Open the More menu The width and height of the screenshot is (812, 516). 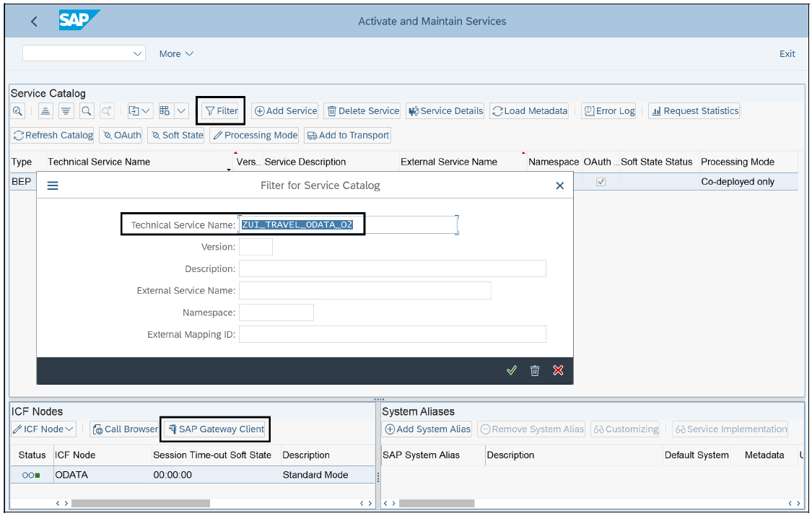pos(176,53)
